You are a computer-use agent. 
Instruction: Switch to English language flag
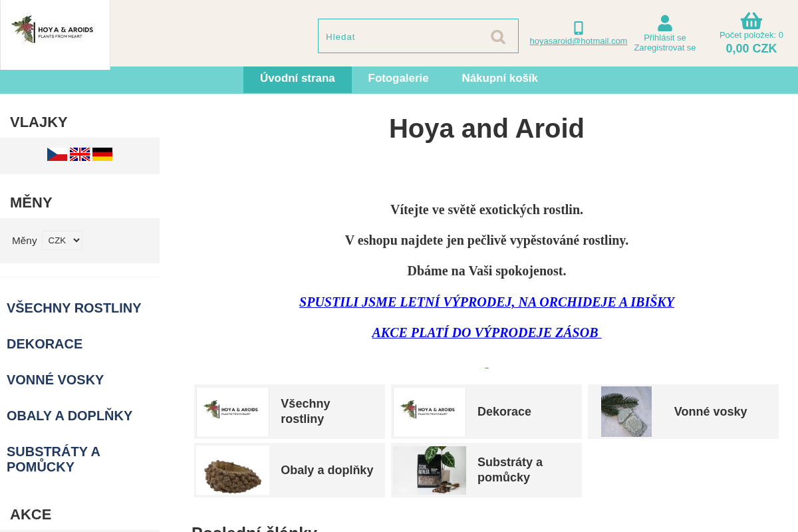pos(80,154)
